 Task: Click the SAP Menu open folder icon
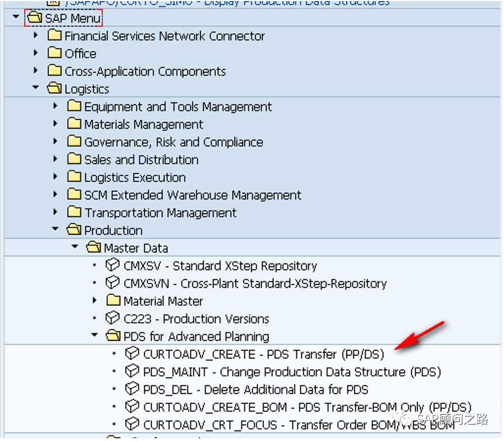pos(35,18)
